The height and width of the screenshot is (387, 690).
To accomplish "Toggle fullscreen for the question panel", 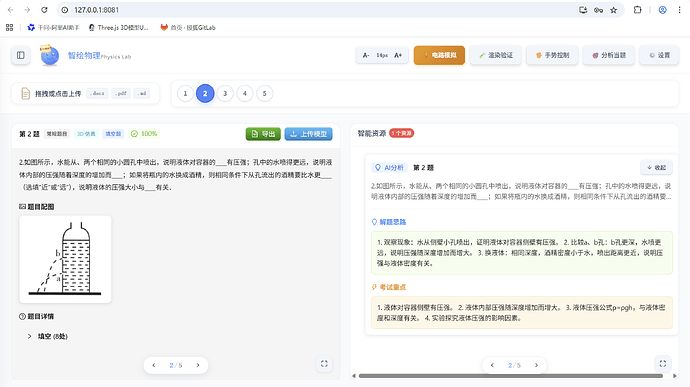I will [x=324, y=364].
